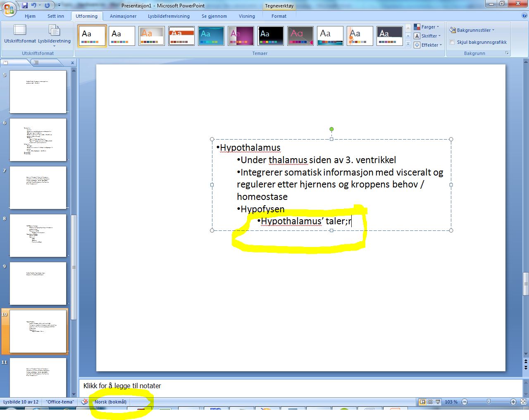Apply the grey theme with pink Aa
The image size is (529, 420).
click(x=300, y=36)
